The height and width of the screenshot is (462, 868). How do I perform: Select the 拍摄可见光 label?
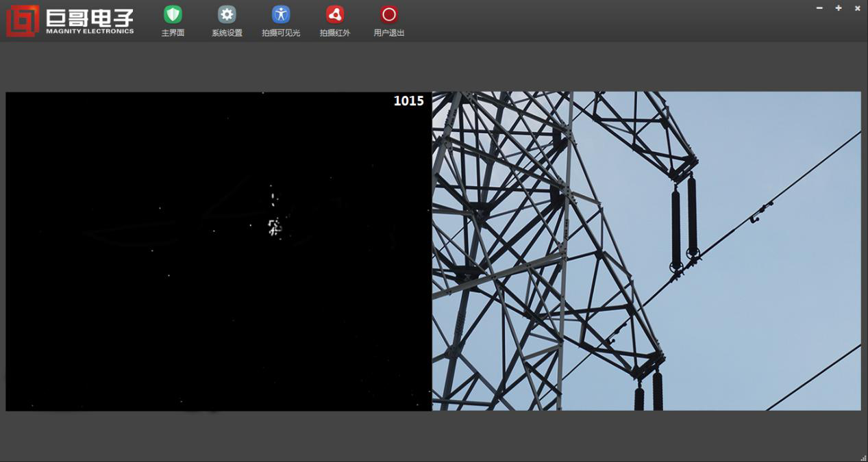[x=281, y=33]
